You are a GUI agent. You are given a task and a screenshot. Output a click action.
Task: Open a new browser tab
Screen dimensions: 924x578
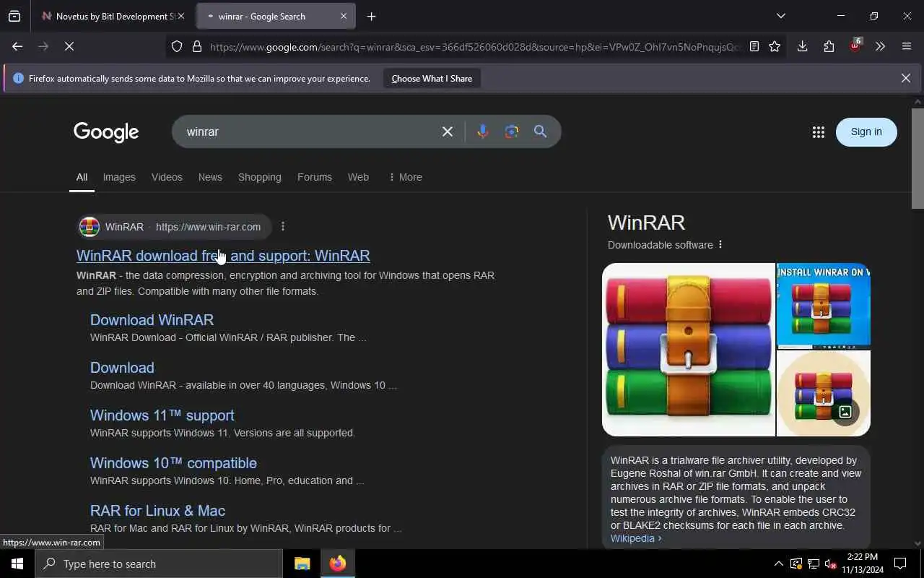[371, 16]
